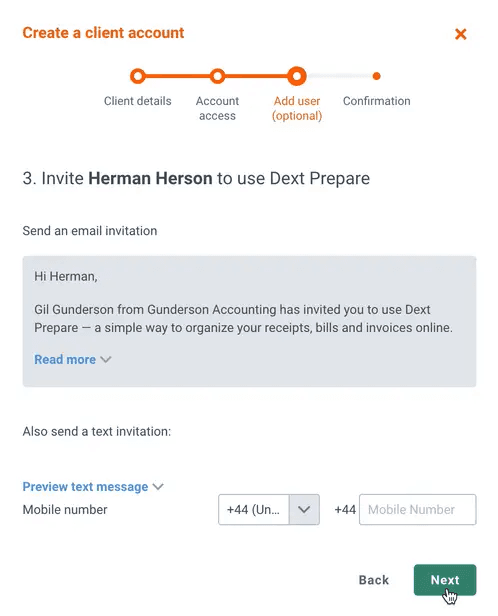Open the country code dropdown arrow
The image size is (498, 616).
304,510
